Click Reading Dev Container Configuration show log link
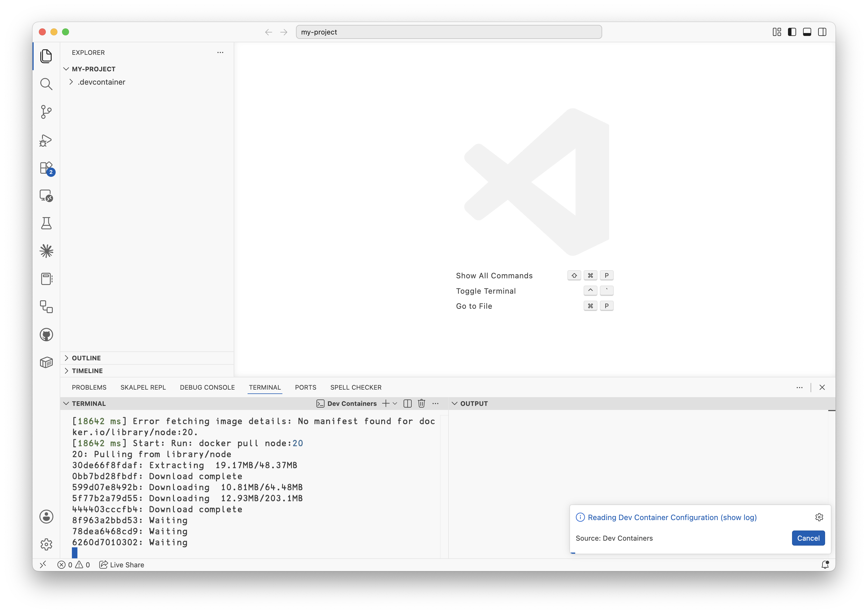Viewport: 868px width, 614px height. pos(672,517)
